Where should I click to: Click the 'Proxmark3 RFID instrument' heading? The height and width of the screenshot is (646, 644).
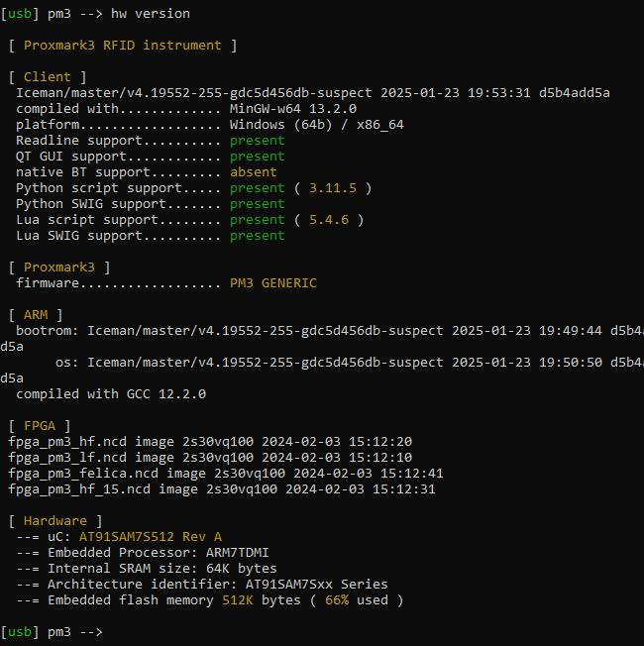[x=123, y=46]
